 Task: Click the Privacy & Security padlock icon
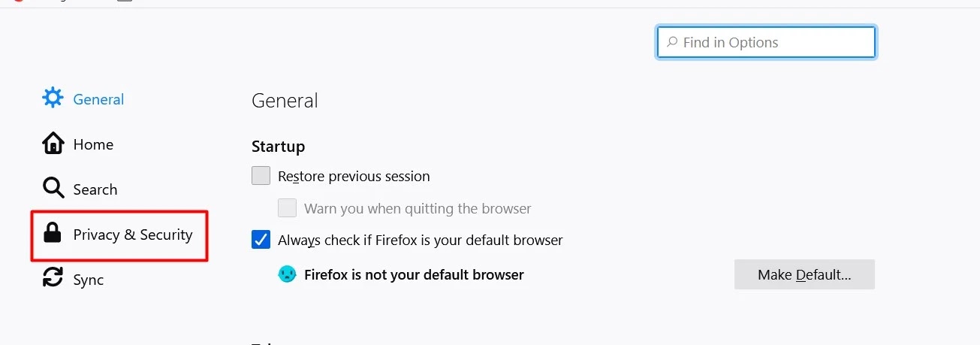(53, 234)
